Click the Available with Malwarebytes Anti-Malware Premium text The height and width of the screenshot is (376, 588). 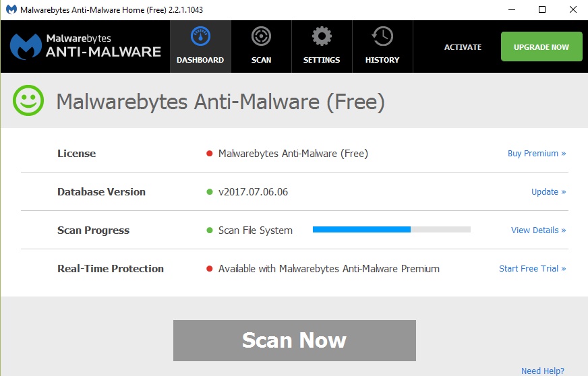click(x=329, y=268)
